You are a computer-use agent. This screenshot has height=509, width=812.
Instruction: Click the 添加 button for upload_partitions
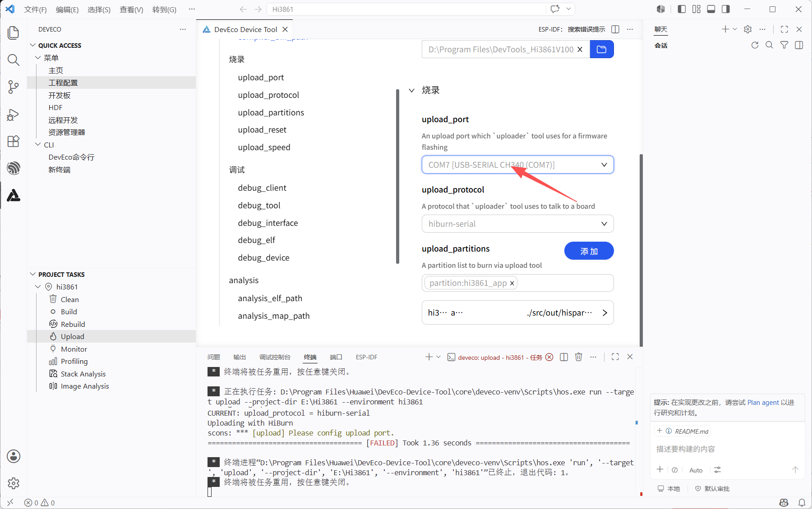[589, 251]
